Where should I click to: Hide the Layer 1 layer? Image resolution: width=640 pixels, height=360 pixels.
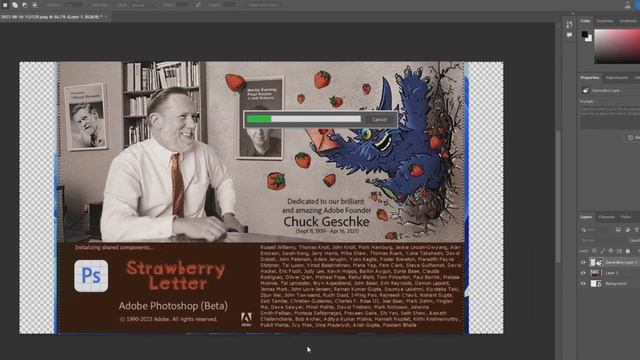pos(583,273)
